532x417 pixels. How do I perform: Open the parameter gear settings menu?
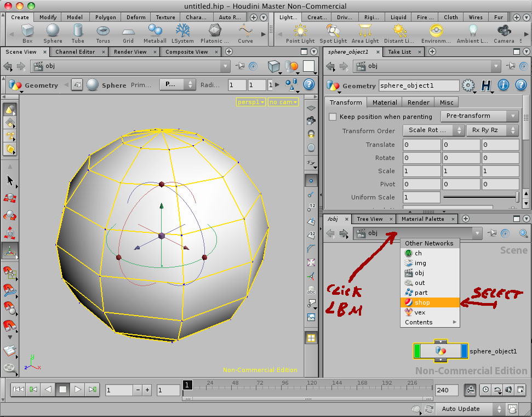(x=468, y=85)
